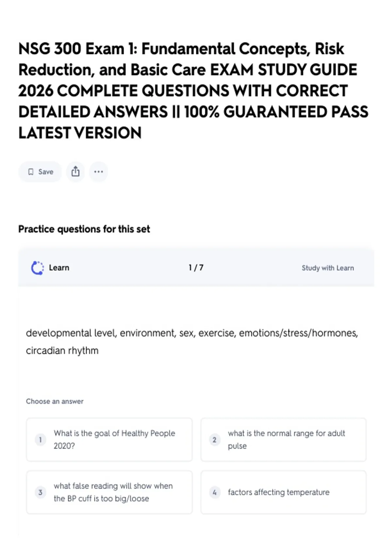Click the number 1 answer badge
Screen dimensions: 392x556
tap(41, 440)
